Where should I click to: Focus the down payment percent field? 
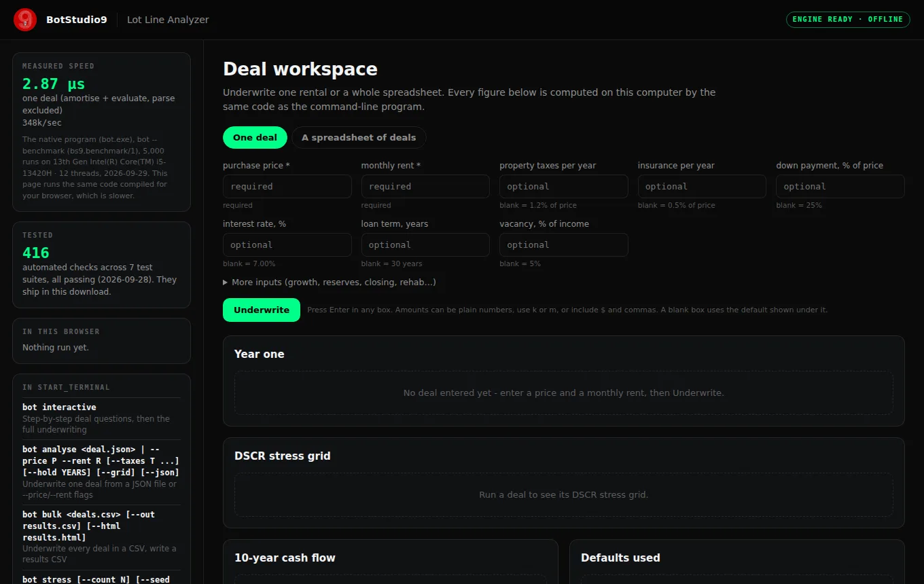click(840, 186)
